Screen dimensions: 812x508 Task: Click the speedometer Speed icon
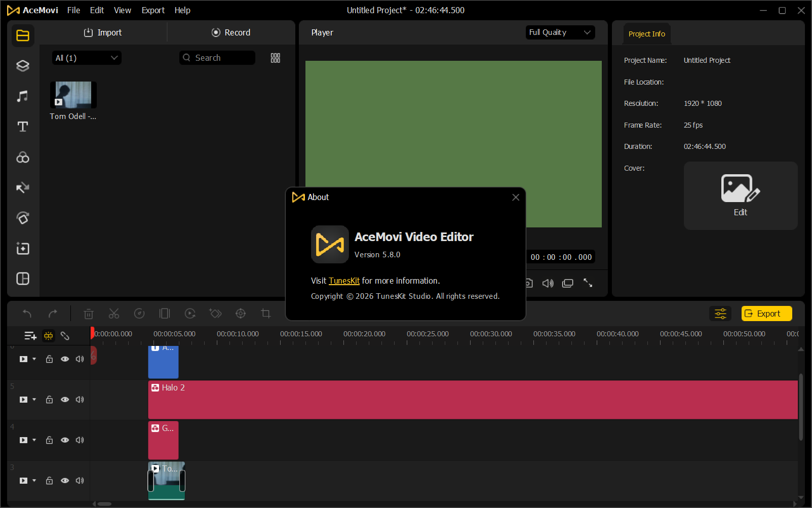(139, 314)
